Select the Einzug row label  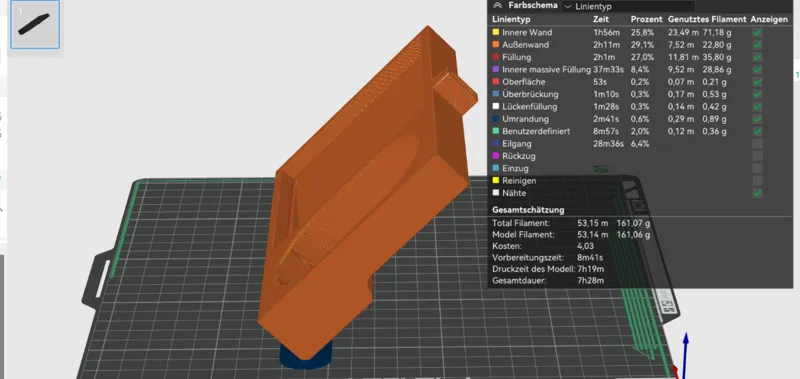[x=515, y=168]
